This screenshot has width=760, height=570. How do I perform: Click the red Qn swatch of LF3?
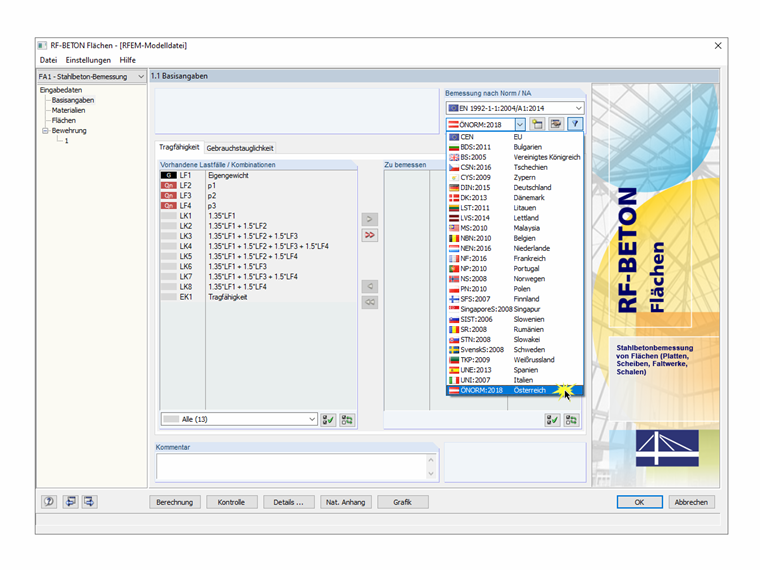tap(169, 196)
